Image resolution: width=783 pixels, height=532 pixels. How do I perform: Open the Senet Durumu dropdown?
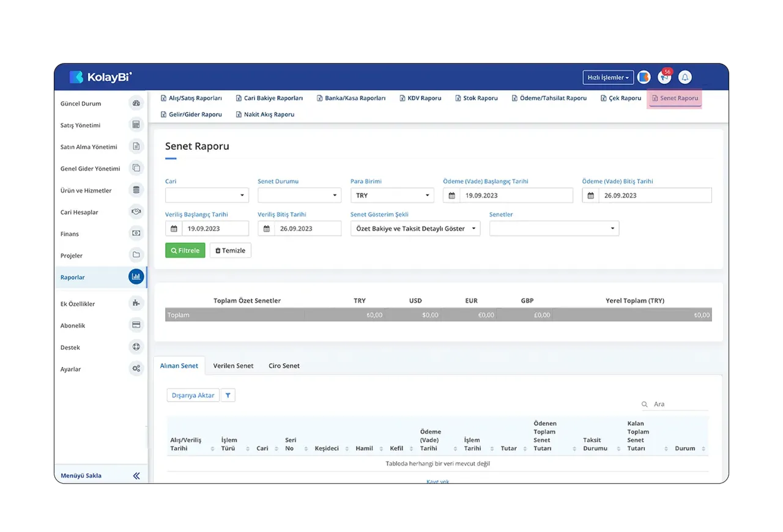click(x=299, y=195)
